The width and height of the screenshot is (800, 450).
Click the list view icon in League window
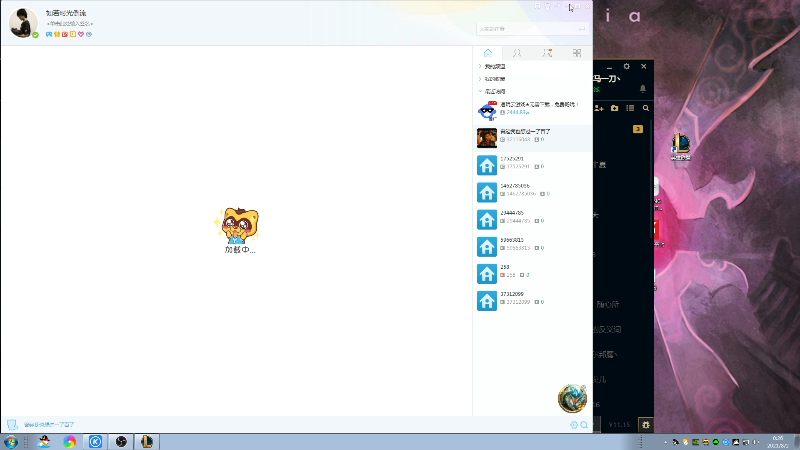630,108
